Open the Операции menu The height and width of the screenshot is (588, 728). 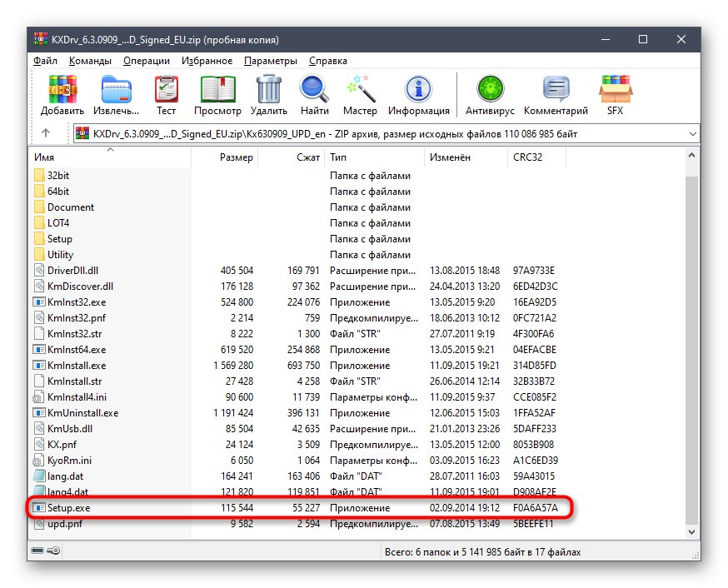(147, 61)
